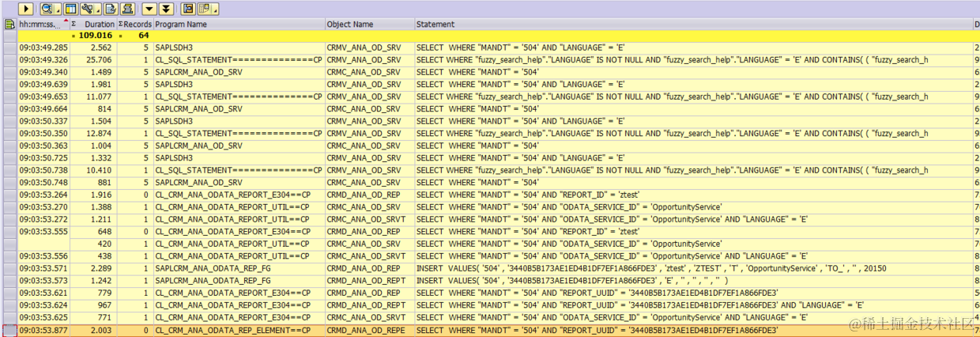The height and width of the screenshot is (337, 980).
Task: Click timestamp 09:03:53.621
Action: coord(43,293)
